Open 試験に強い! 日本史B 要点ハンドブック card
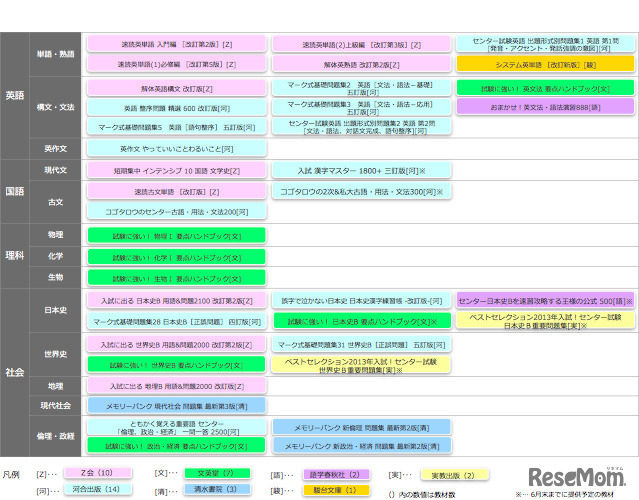 tap(361, 322)
